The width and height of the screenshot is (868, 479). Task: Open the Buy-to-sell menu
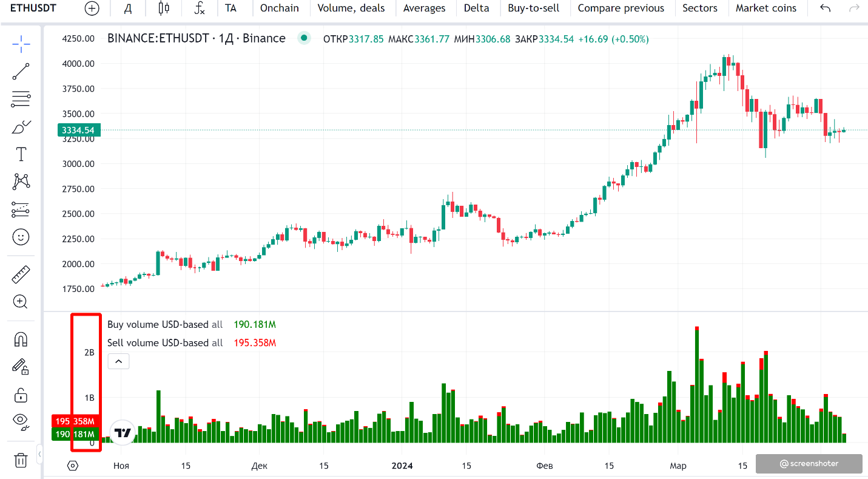[x=533, y=8]
